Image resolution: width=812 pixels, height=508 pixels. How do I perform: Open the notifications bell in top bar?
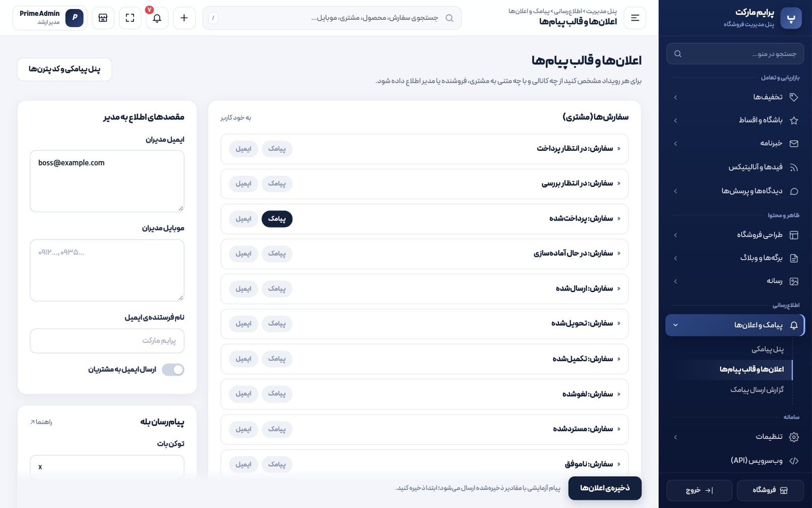click(x=157, y=18)
